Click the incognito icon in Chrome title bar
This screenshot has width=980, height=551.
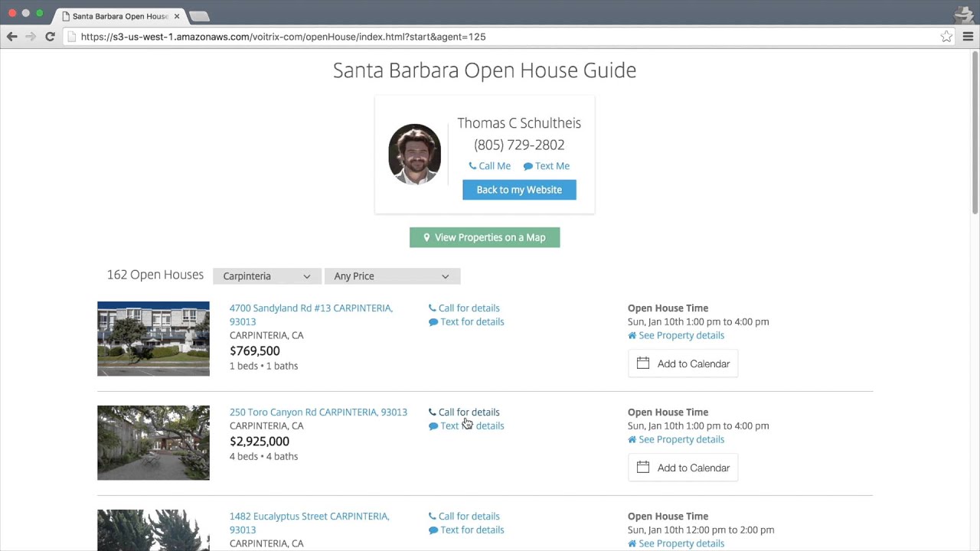click(x=964, y=14)
